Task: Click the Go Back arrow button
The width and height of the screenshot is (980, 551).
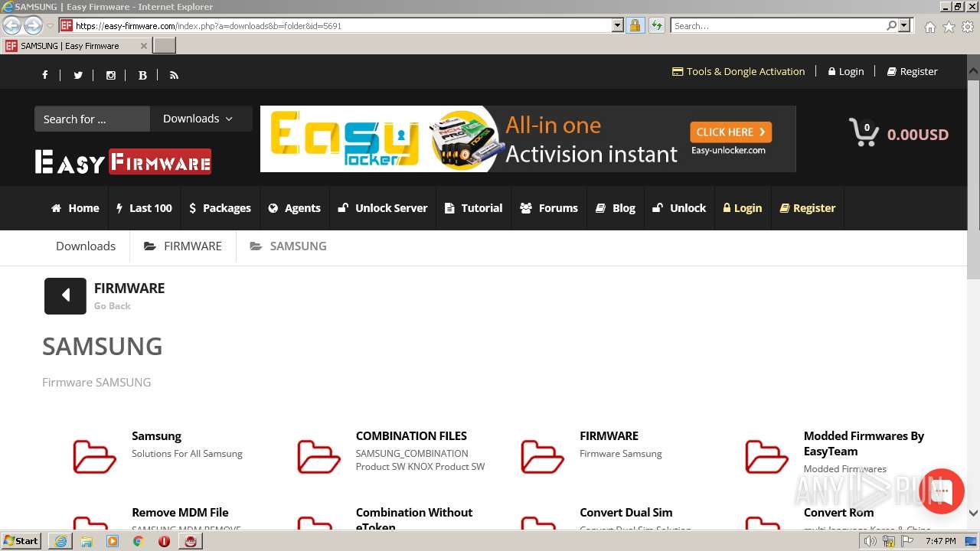Action: 65,295
